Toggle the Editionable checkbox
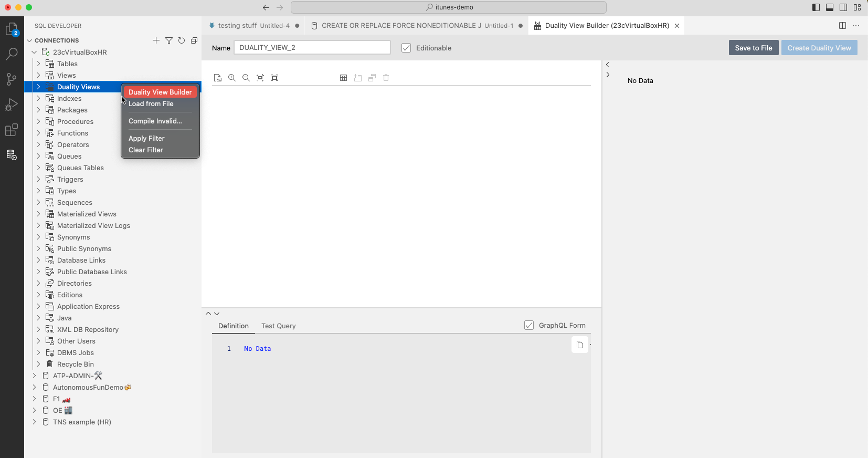Viewport: 868px width, 458px height. tap(406, 48)
